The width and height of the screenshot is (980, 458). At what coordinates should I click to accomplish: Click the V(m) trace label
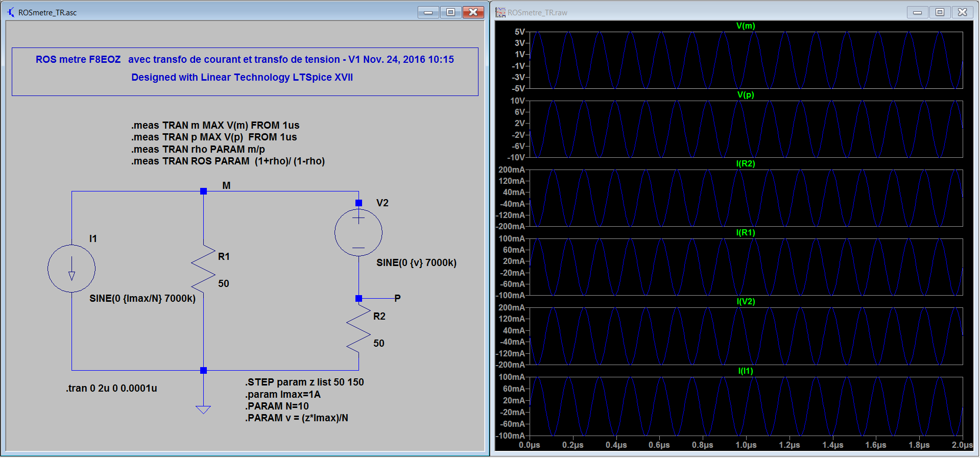pos(746,26)
